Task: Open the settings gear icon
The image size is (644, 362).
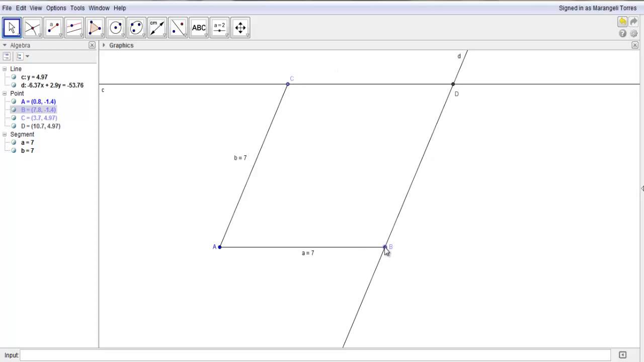Action: [x=634, y=34]
